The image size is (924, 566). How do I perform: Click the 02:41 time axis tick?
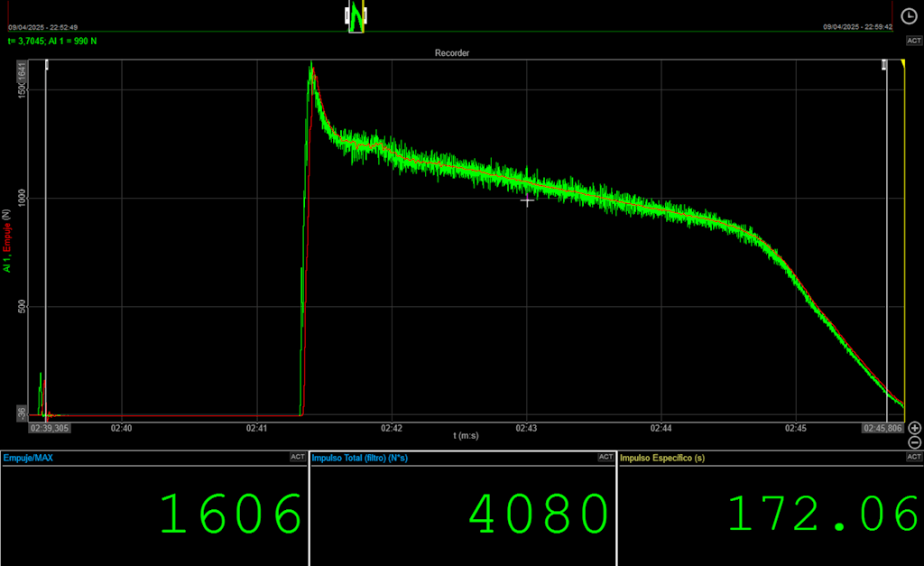[x=256, y=428]
